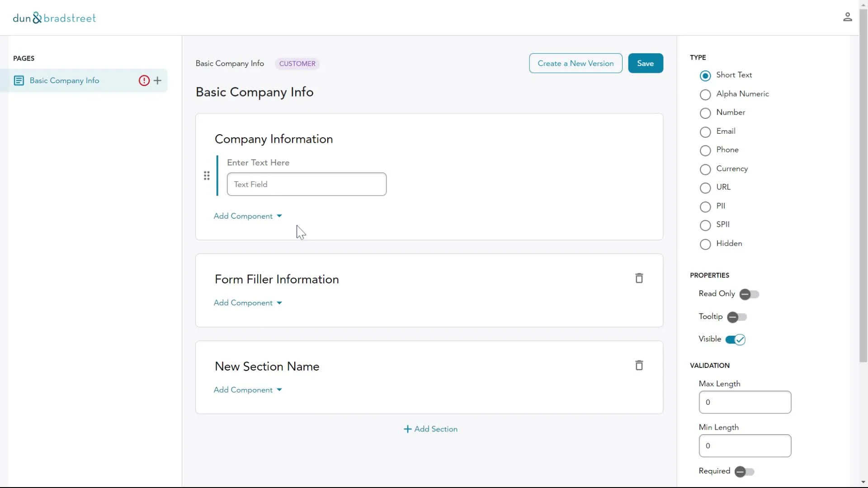Click the Max Length input field
The height and width of the screenshot is (488, 868).
745,402
